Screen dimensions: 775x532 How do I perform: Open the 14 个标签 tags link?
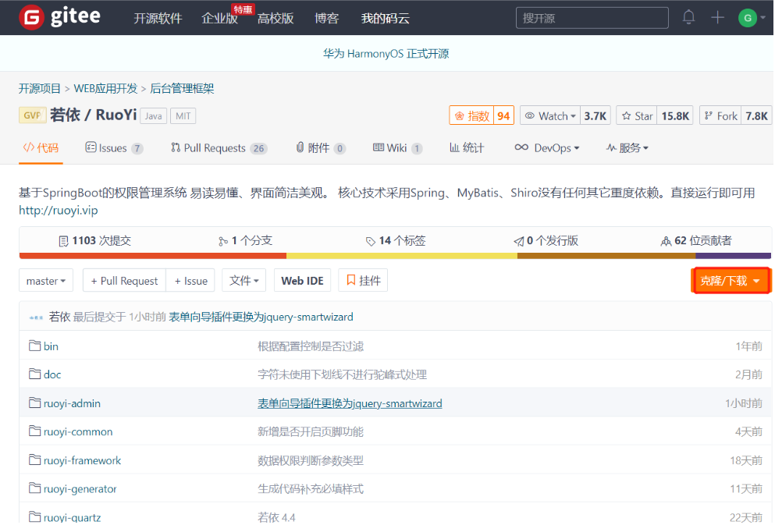pos(396,240)
